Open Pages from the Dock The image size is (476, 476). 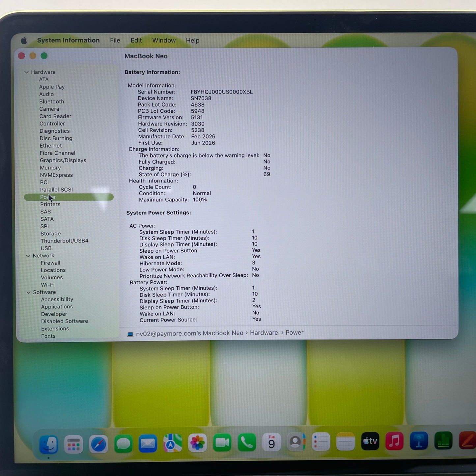click(x=467, y=441)
